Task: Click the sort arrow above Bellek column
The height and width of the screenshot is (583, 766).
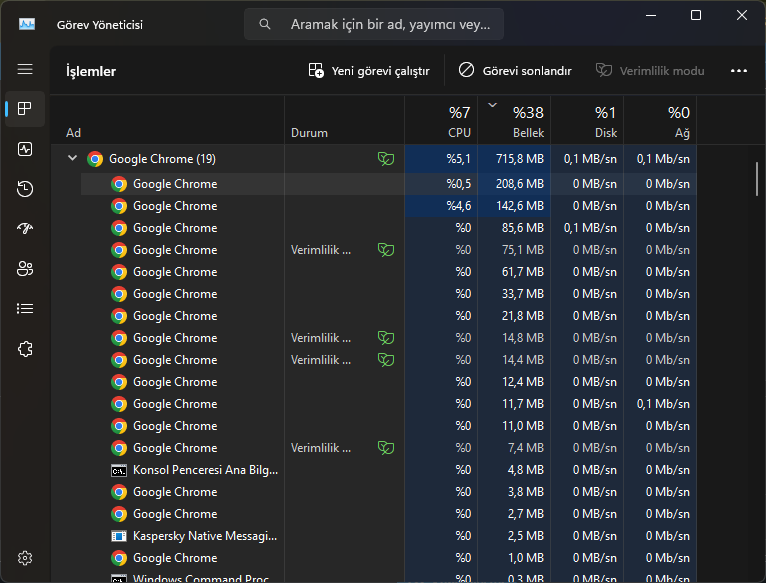Action: point(492,105)
